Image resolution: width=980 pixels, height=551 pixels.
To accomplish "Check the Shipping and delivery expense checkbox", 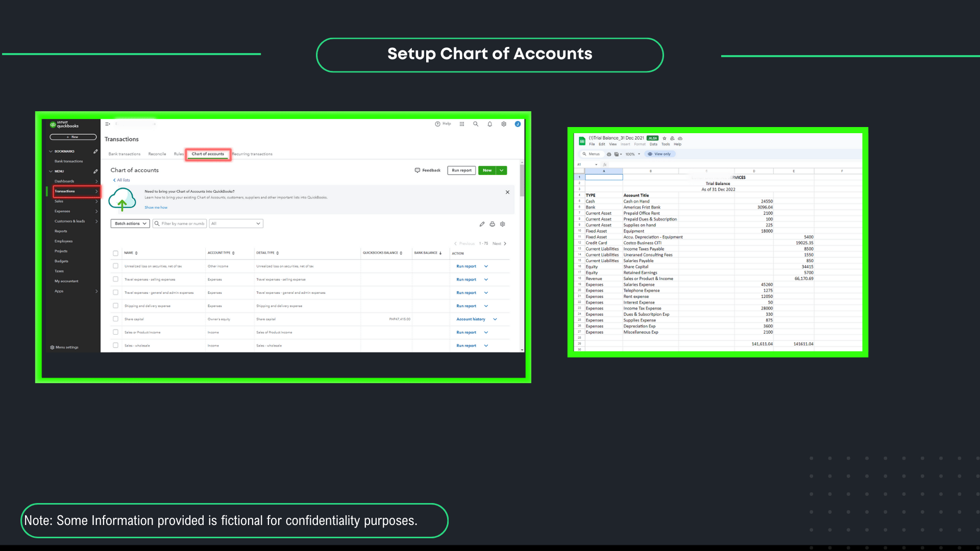I will pyautogui.click(x=115, y=306).
